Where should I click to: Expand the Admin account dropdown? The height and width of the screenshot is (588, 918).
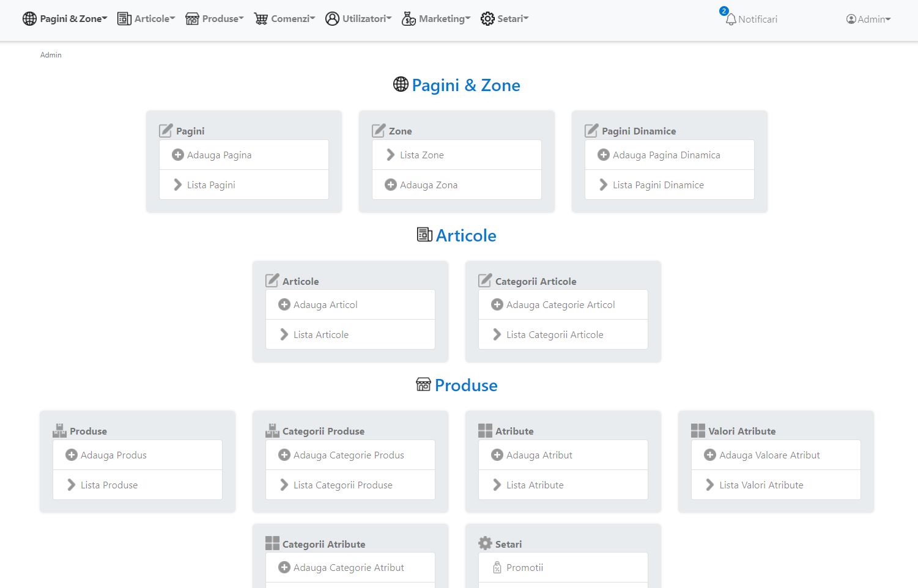coord(868,19)
